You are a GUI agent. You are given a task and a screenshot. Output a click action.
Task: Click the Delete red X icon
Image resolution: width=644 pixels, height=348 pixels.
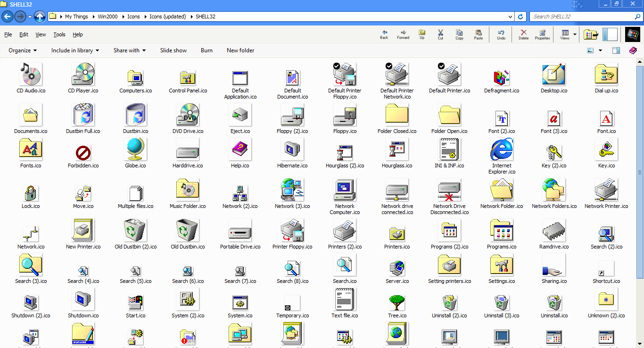[523, 34]
